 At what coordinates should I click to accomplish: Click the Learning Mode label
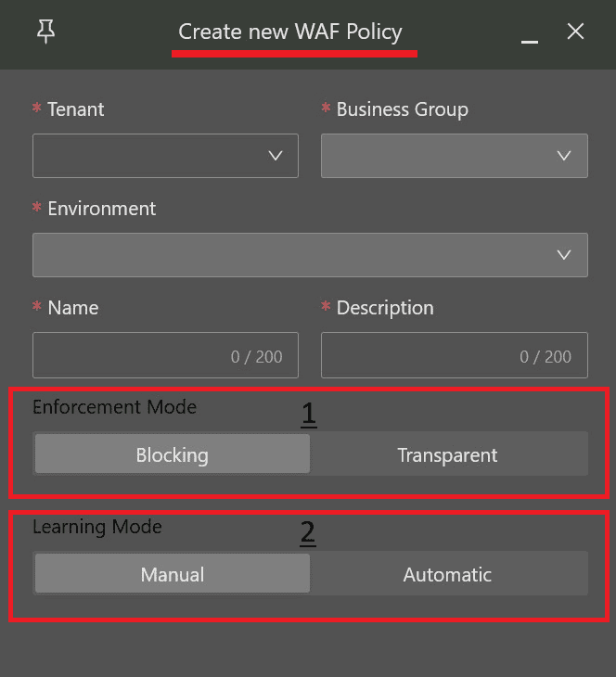coord(96,526)
